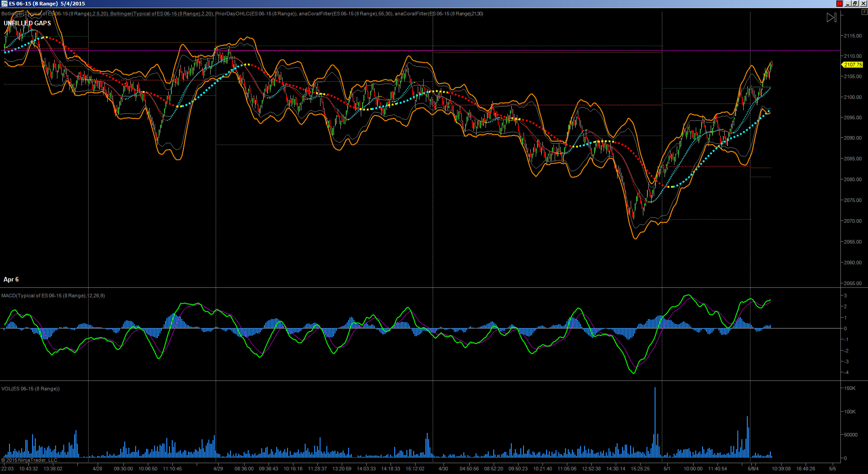
Task: Click the PriorDayOHLC indicator label
Action: (256, 14)
